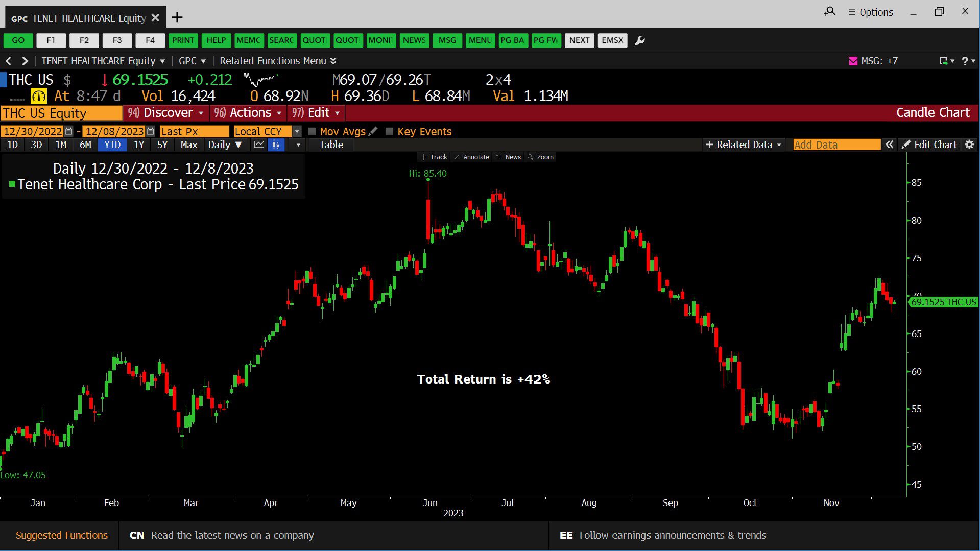980x551 pixels.
Task: Select the YTD period
Action: (x=112, y=145)
